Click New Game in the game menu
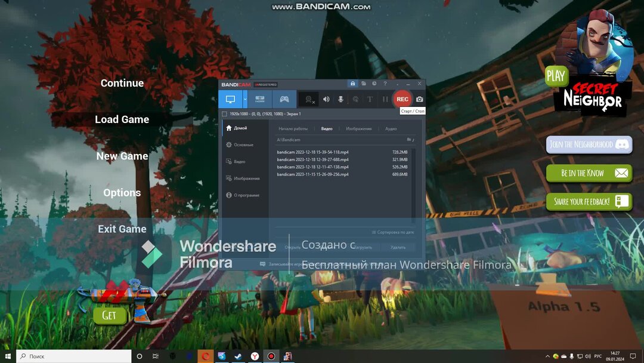The height and width of the screenshot is (363, 644). (122, 156)
